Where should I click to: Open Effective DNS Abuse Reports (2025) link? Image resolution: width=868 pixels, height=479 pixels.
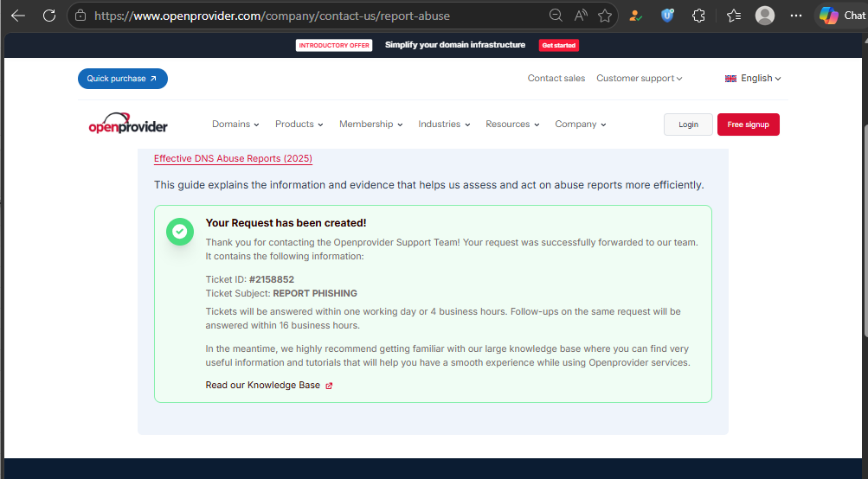[233, 158]
